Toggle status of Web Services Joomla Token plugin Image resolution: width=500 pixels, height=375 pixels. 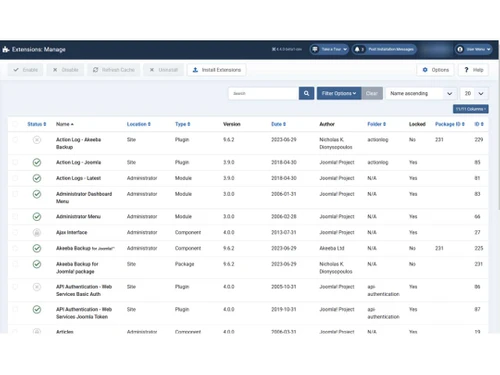(37, 310)
